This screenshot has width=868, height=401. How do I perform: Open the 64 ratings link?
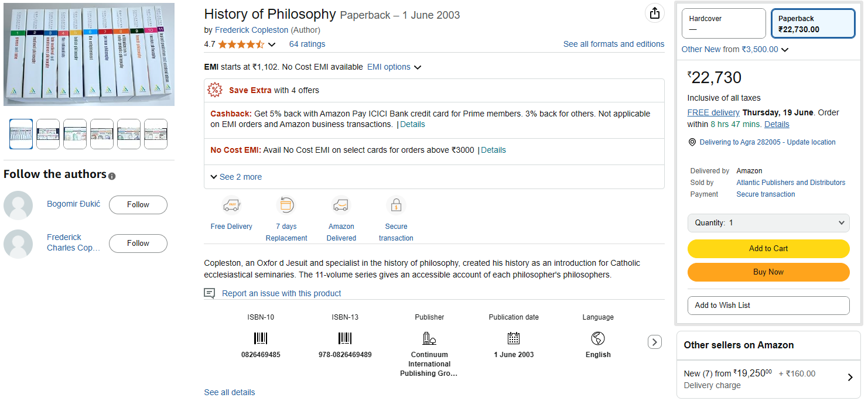tap(307, 44)
